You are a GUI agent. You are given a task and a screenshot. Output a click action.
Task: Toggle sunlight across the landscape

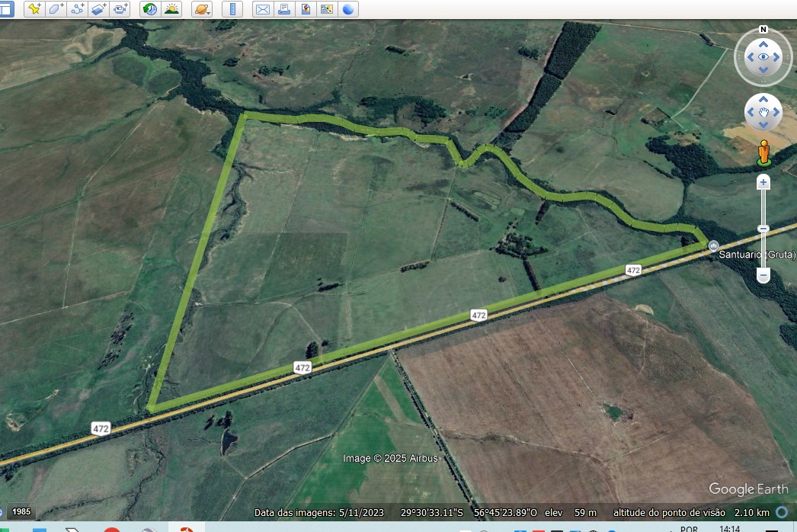pos(171,8)
